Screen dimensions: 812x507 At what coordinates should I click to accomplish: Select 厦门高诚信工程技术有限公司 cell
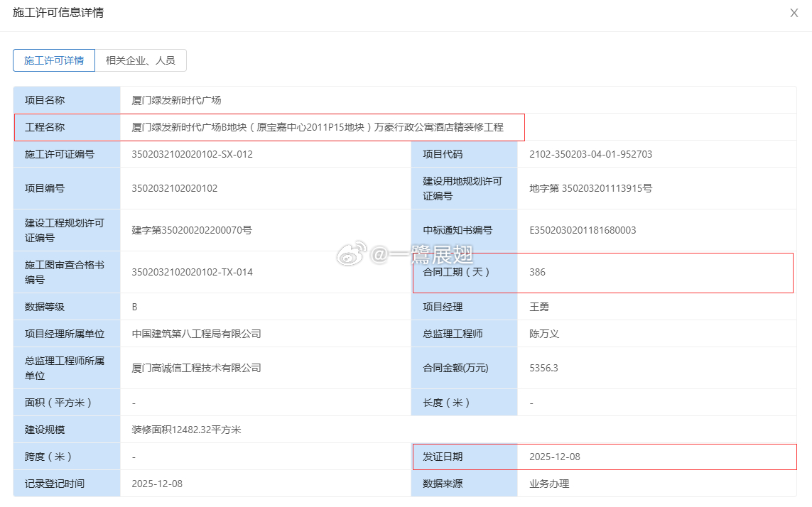tap(265, 369)
